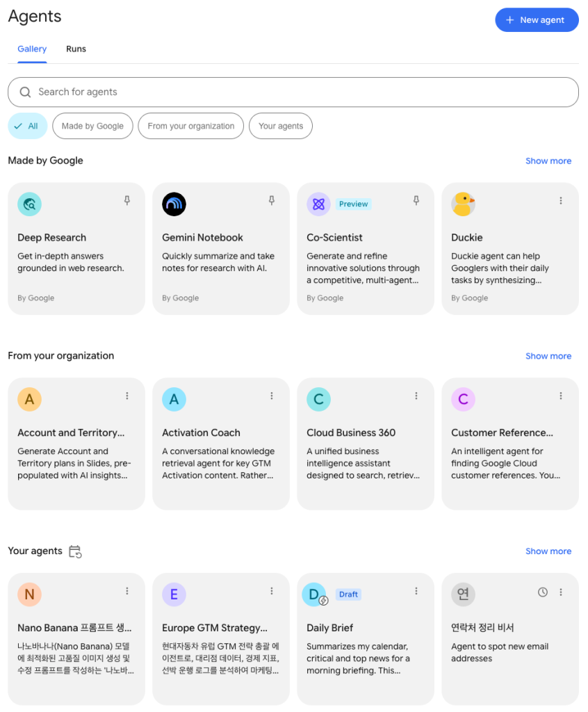Pin the Co-Scientist agent

pyautogui.click(x=416, y=200)
